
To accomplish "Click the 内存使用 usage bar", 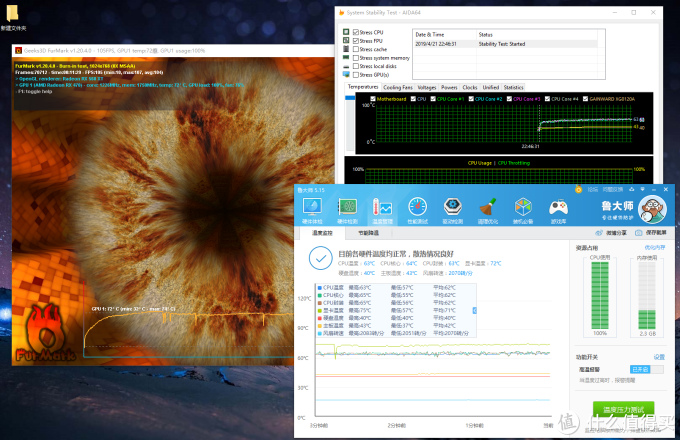I will 647,295.
